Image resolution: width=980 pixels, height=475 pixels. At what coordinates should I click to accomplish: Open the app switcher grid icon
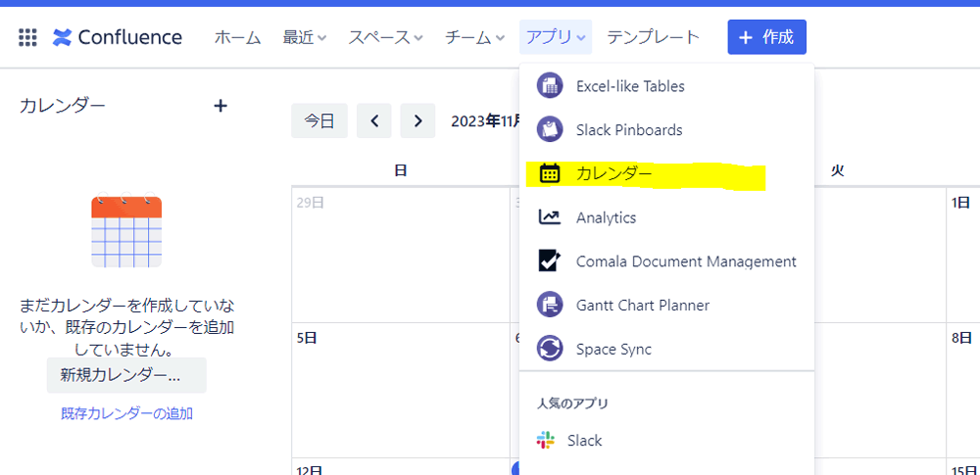27,37
